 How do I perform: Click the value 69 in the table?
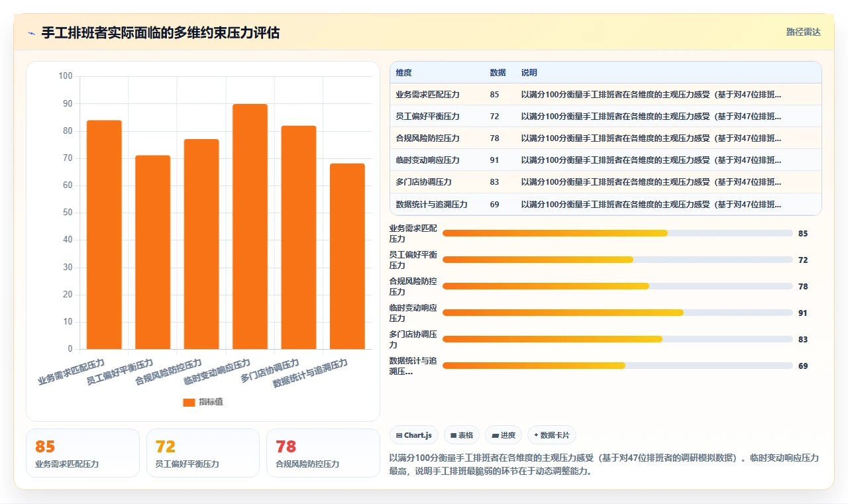click(495, 205)
